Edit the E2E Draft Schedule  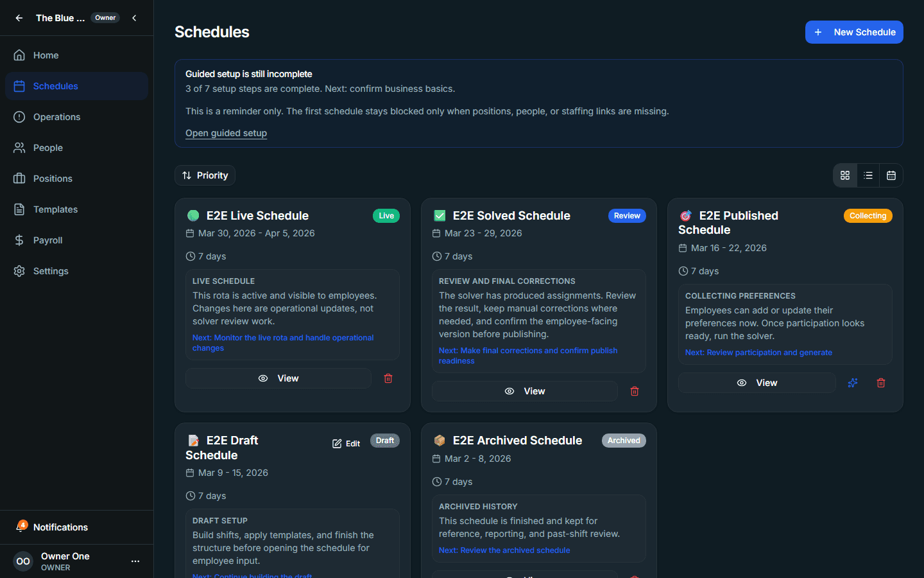coord(346,444)
